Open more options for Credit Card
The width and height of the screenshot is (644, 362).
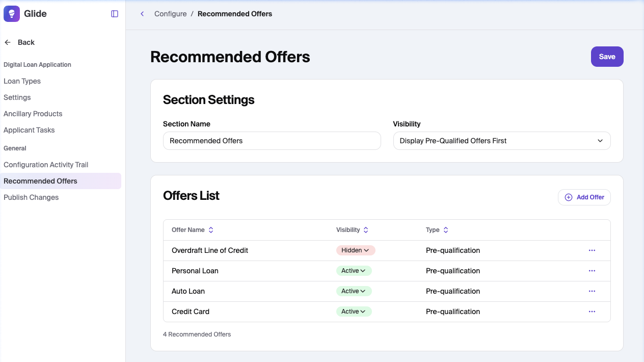point(592,312)
